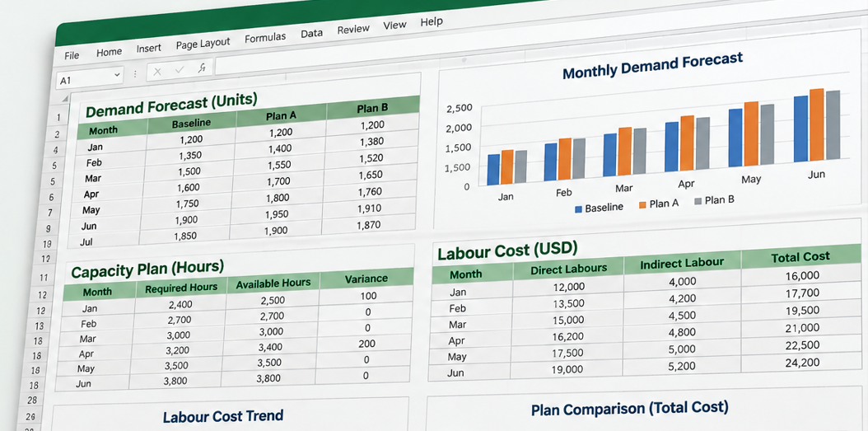
Task: Select the cell with value 3,400
Action: 271,347
